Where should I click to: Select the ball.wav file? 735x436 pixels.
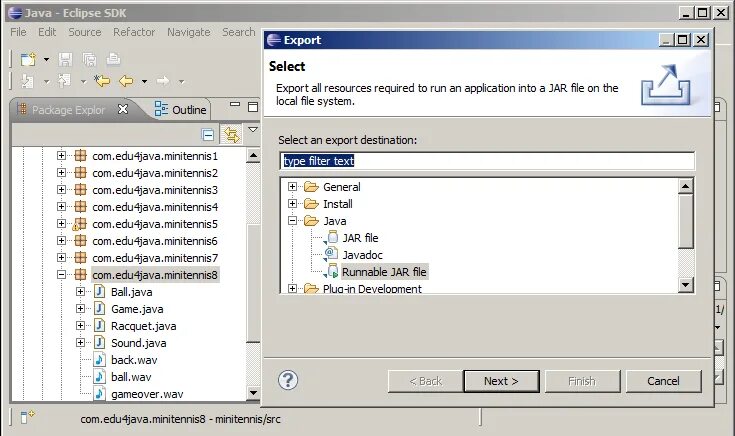[x=131, y=377]
